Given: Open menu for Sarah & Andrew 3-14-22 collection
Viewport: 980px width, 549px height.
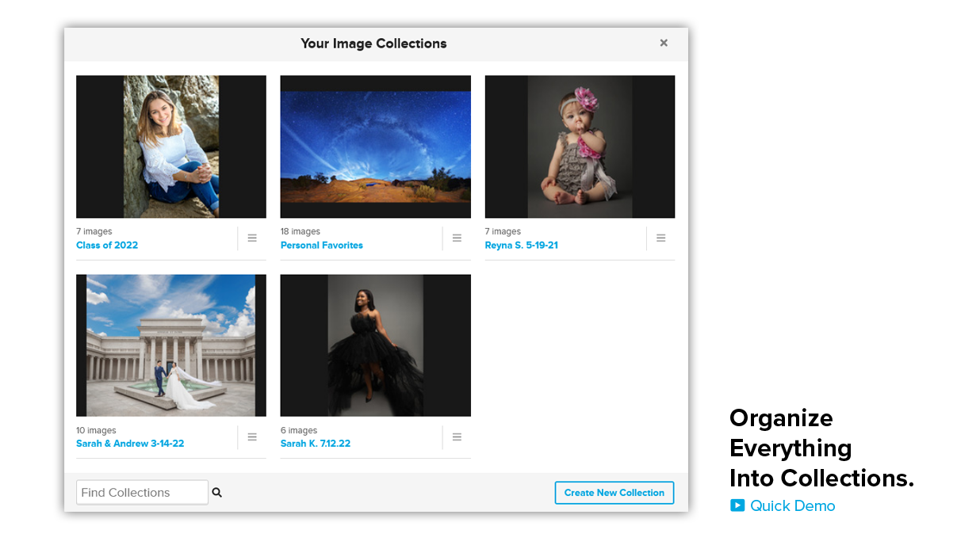Looking at the screenshot, I should [252, 437].
